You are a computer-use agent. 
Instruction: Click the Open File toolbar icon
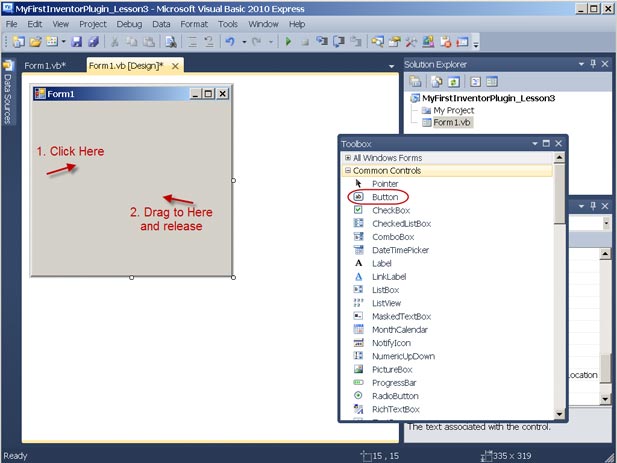tap(36, 42)
